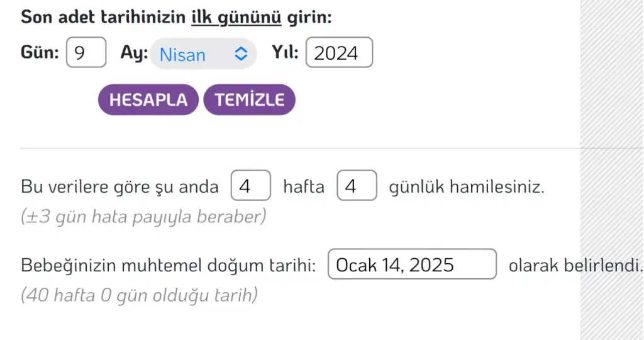Click the "Gün:" label
Viewport: 644px width, 340px height.
(40, 54)
